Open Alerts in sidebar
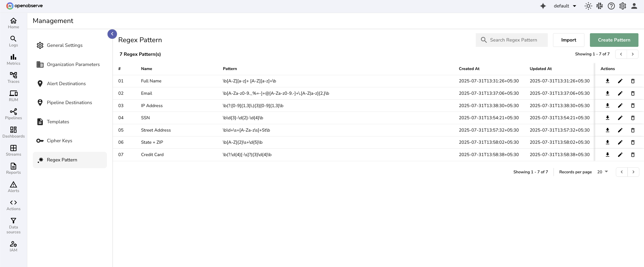The width and height of the screenshot is (644, 267). coord(13,187)
